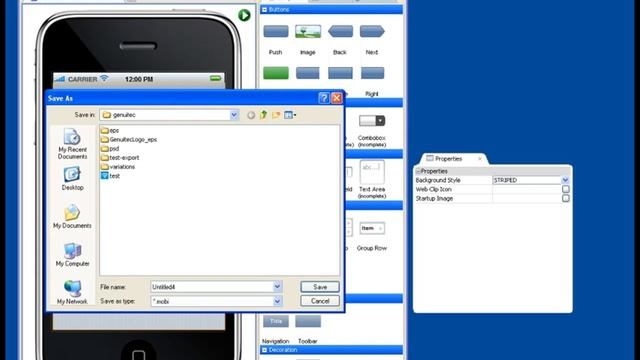The width and height of the screenshot is (640, 360).
Task: Click the Background Style property label
Action: (x=438, y=180)
